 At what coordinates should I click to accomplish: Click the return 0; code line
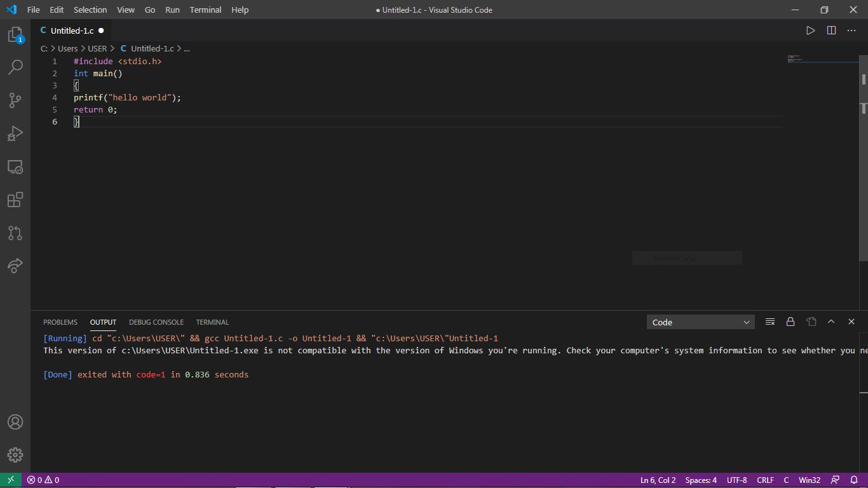[95, 109]
